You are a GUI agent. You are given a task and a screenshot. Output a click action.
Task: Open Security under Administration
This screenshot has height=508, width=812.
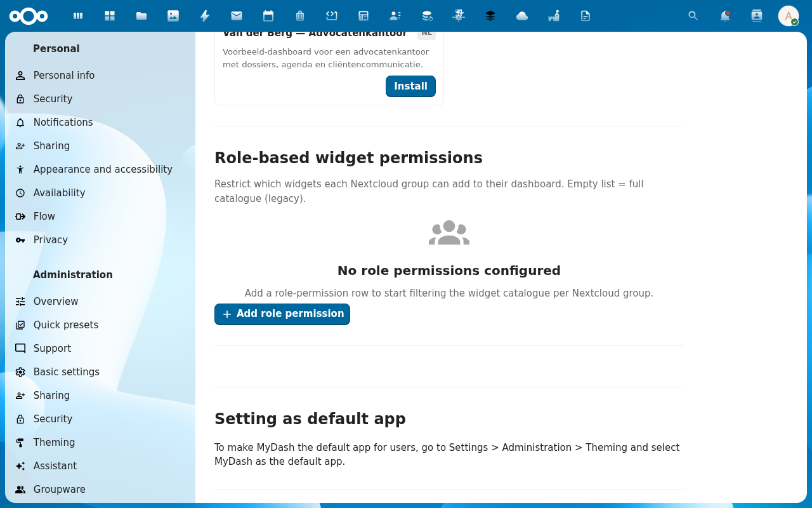coord(100,419)
